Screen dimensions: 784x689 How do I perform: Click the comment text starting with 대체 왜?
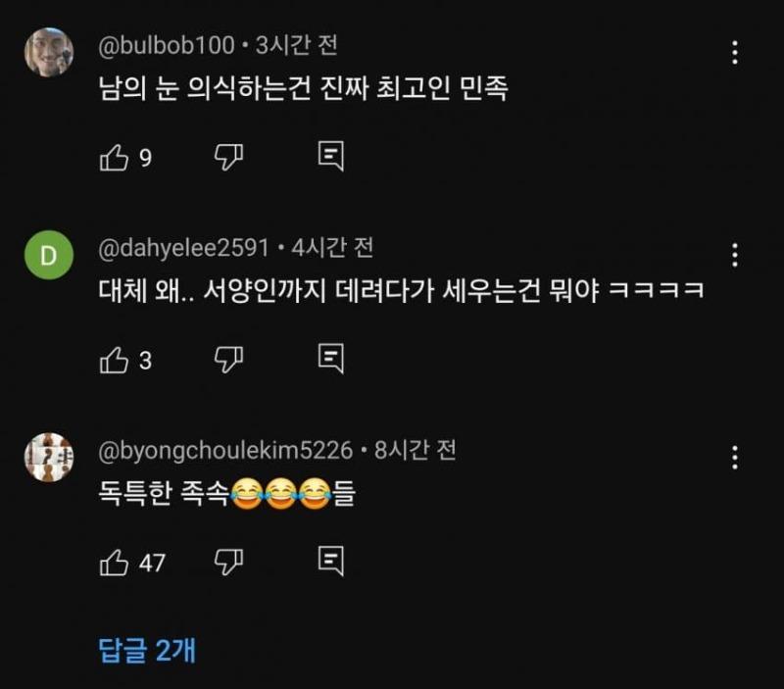coord(402,291)
